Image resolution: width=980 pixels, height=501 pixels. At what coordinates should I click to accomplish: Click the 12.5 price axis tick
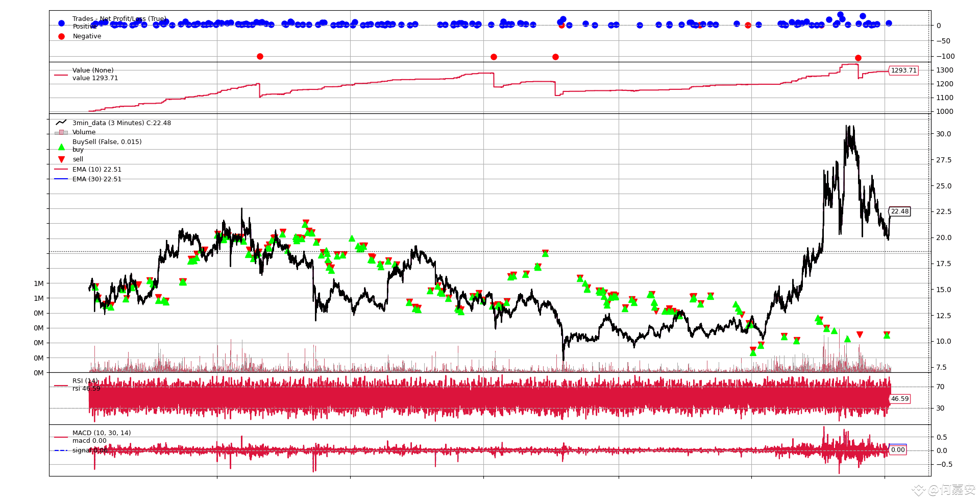point(944,316)
